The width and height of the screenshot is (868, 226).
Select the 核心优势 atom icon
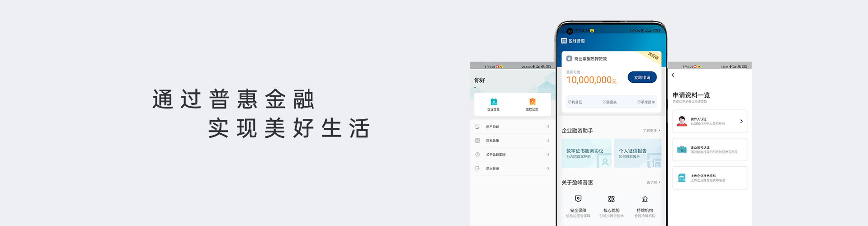coord(611,199)
